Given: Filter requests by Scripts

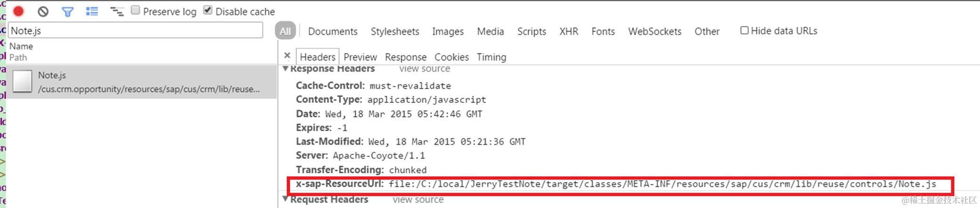Looking at the screenshot, I should 531,32.
